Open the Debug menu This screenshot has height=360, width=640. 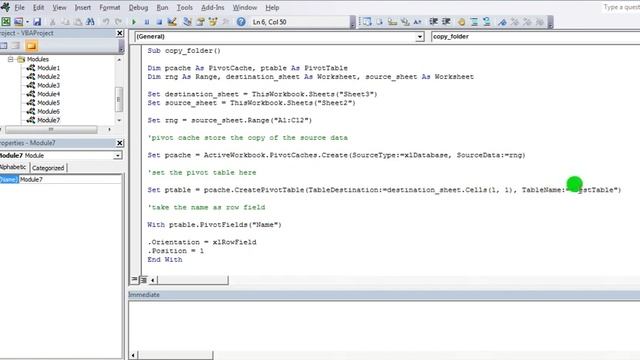coord(138,7)
